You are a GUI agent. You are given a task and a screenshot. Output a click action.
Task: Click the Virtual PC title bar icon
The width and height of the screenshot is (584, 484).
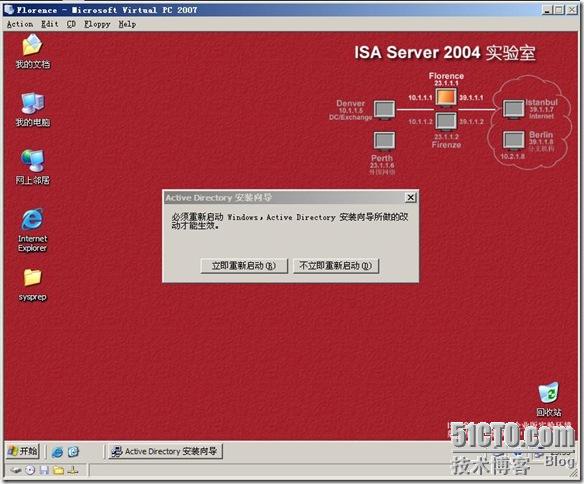(x=8, y=9)
